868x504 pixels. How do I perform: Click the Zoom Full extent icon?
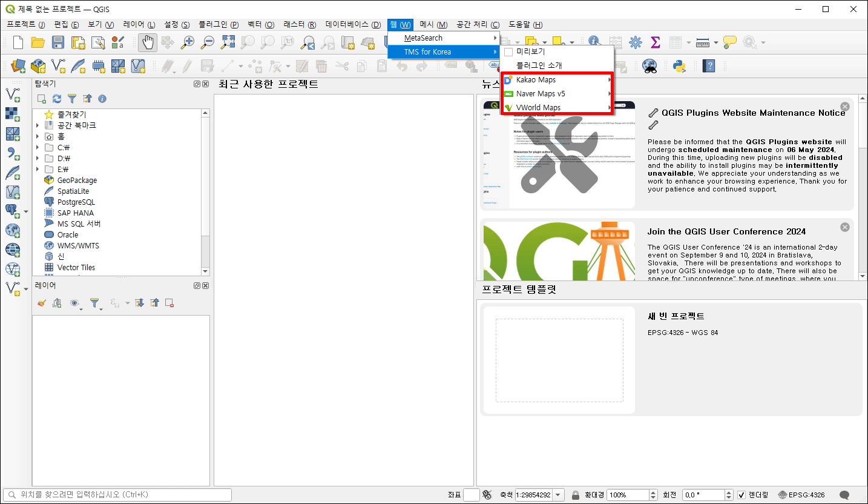[x=228, y=42]
